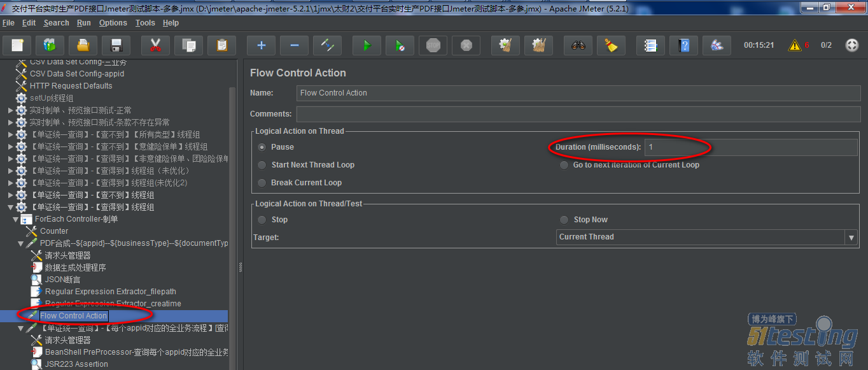Click the Name input field
This screenshot has height=370, width=868.
point(578,93)
